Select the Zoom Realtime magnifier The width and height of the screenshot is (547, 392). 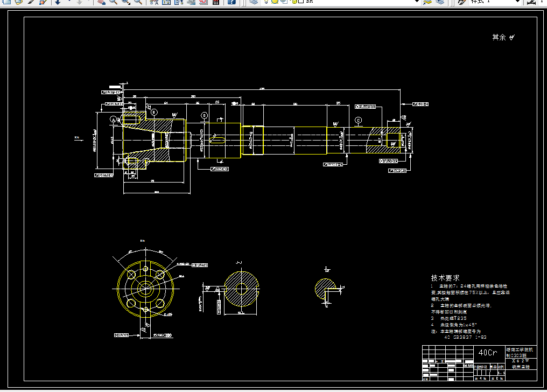pyautogui.click(x=113, y=2)
